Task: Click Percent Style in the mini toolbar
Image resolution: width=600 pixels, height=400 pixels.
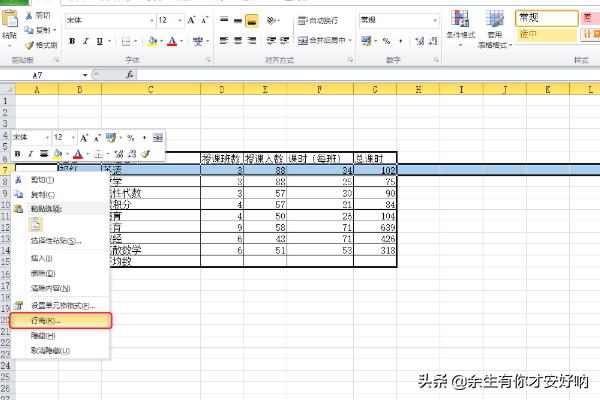Action: pos(131,137)
